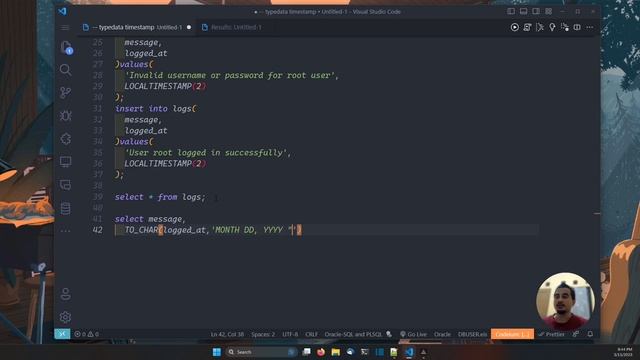Image resolution: width=640 pixels, height=360 pixels.
Task: Toggle the bottom Panel layout icon
Action: tap(523, 11)
